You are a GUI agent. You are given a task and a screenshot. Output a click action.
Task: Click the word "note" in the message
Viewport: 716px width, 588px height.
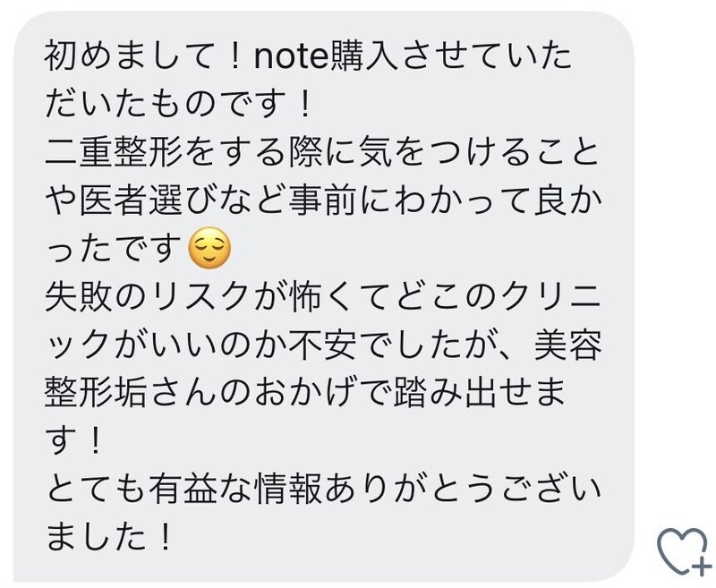pyautogui.click(x=291, y=55)
